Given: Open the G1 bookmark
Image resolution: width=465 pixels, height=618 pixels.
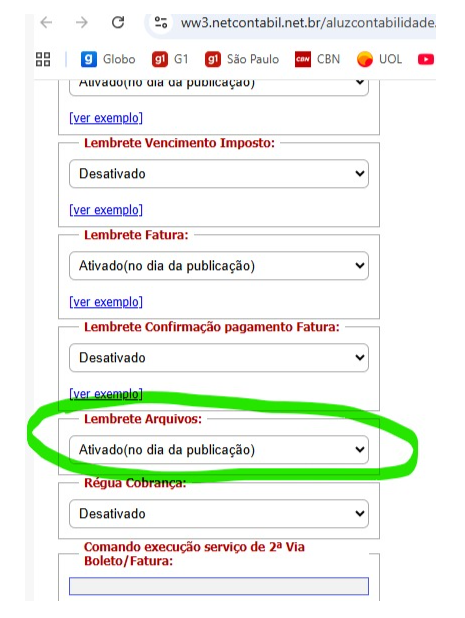Looking at the screenshot, I should pyautogui.click(x=170, y=60).
